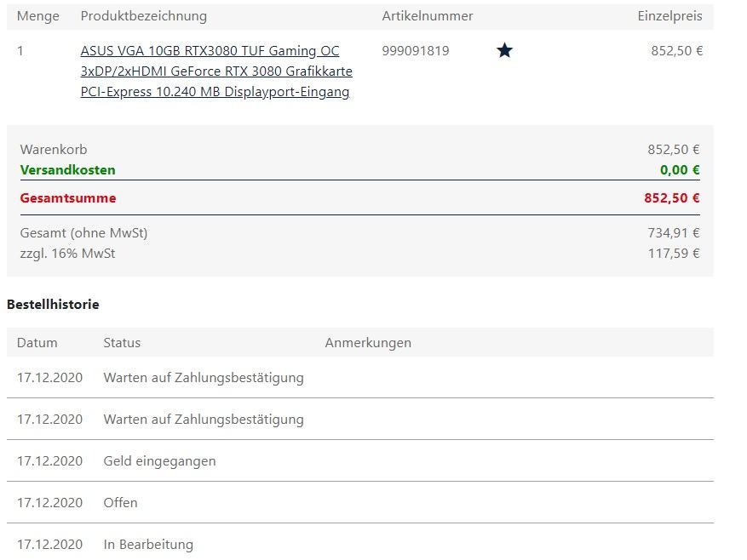This screenshot has width=747, height=560.
Task: Select the Versandkosten label
Action: click(x=68, y=170)
